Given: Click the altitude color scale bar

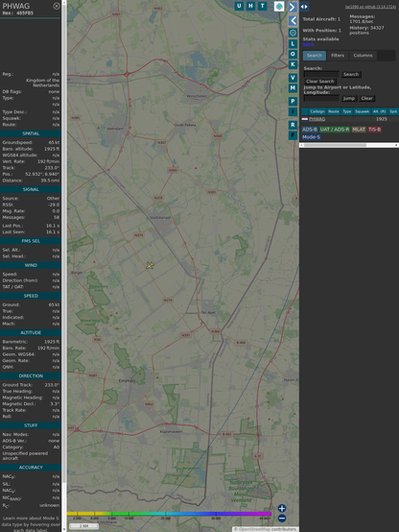Looking at the screenshot, I should tap(169, 514).
